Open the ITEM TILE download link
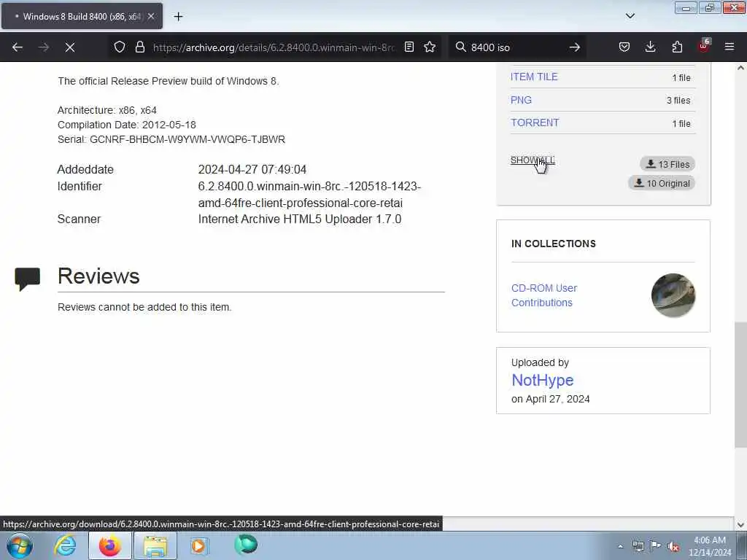The height and width of the screenshot is (560, 747). pos(534,77)
